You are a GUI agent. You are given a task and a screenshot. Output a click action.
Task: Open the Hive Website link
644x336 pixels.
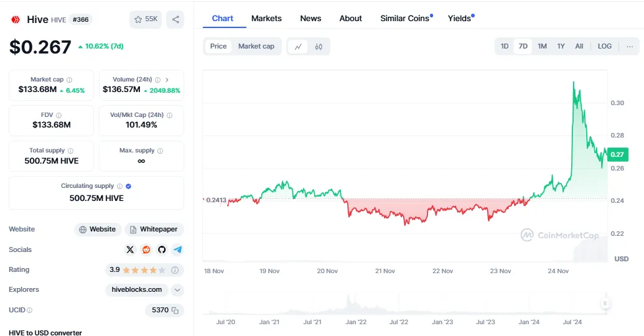[x=98, y=229]
